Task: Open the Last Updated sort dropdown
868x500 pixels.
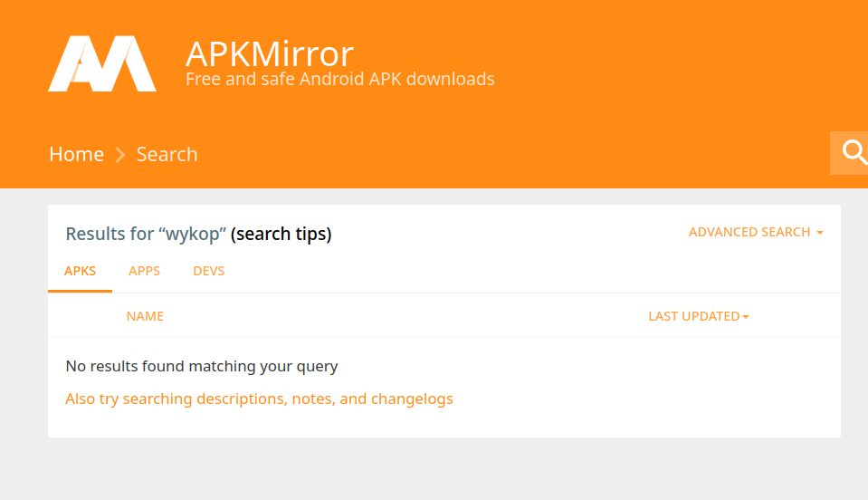Action: coord(693,316)
